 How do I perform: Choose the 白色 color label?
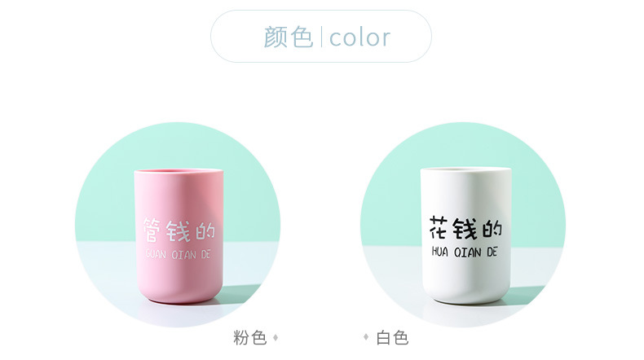[x=392, y=338]
